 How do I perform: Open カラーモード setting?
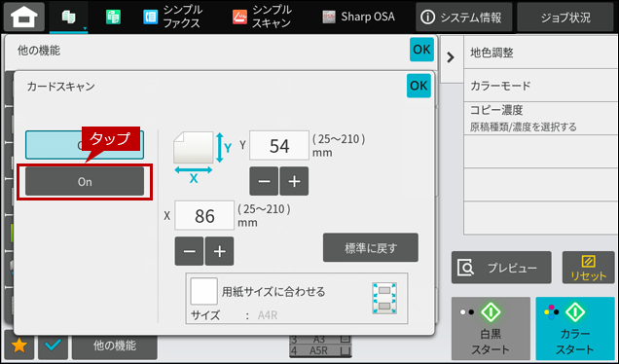pos(541,86)
